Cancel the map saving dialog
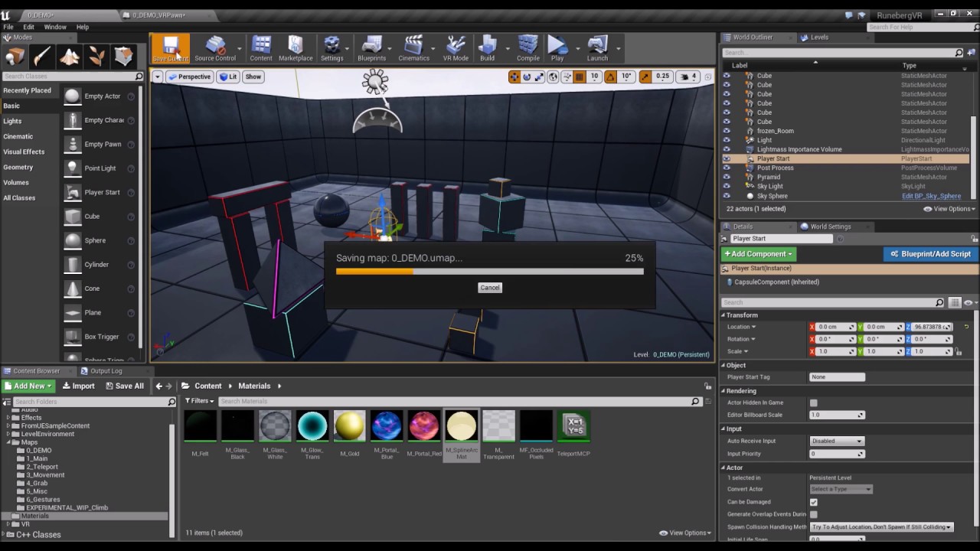Screen dimensions: 980x551 click(x=490, y=288)
